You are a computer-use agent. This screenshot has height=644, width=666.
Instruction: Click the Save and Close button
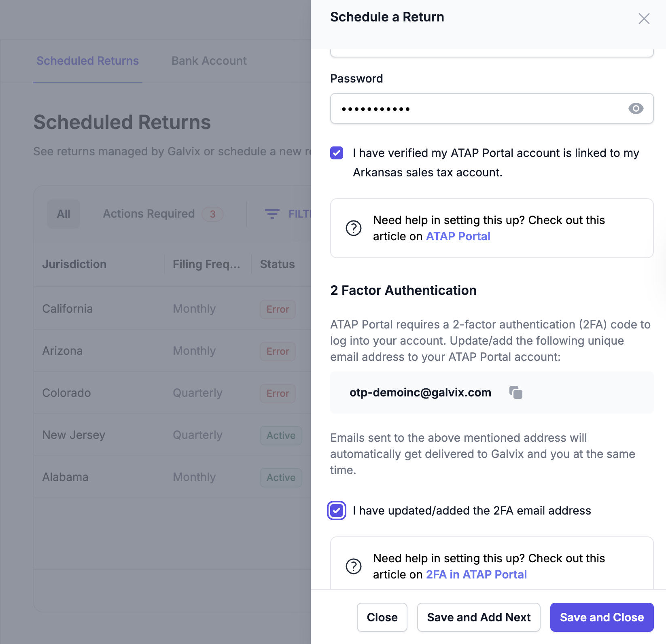coord(602,617)
